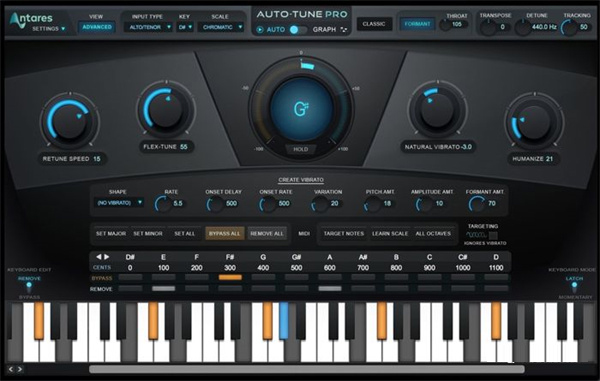Click the Learn Scale button
The height and width of the screenshot is (381, 600).
[x=390, y=233]
